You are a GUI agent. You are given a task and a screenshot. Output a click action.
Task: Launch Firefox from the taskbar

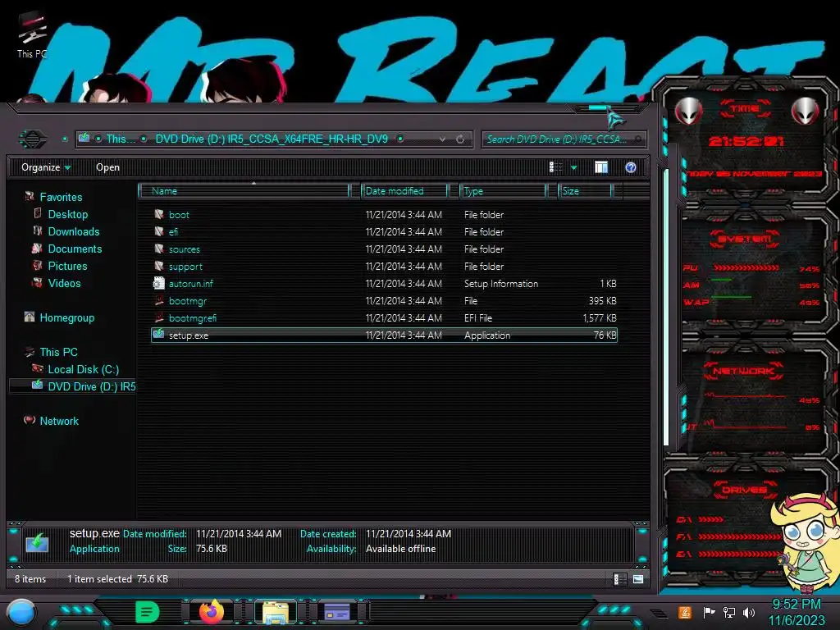(x=212, y=611)
